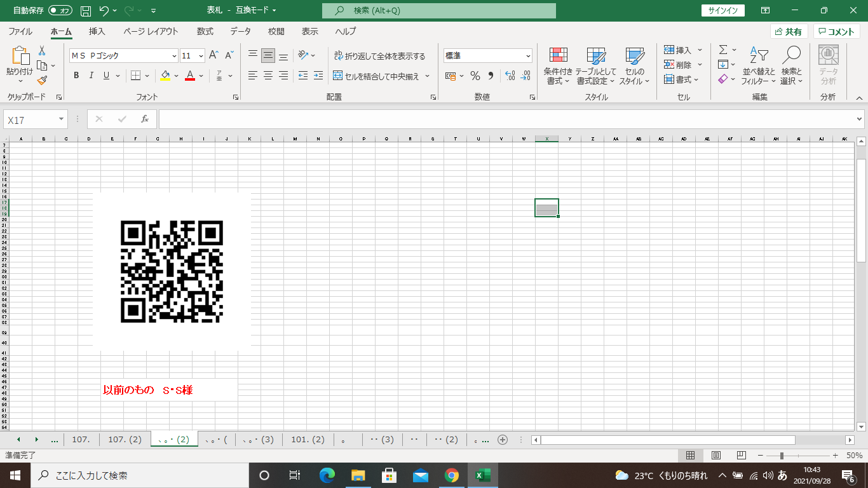Click the Save floppy disk icon

[x=86, y=11]
